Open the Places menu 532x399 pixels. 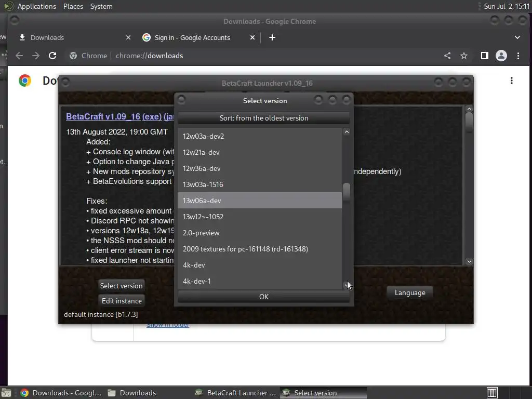(73, 6)
